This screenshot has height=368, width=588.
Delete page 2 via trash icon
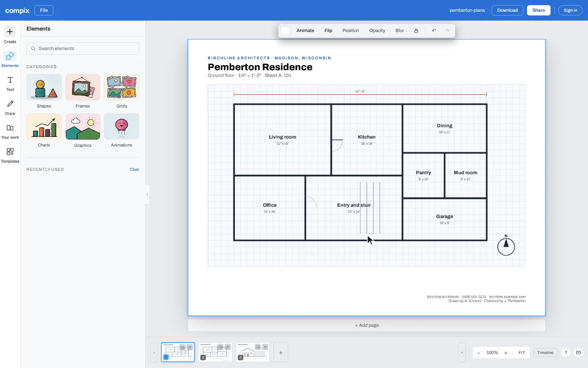tap(228, 347)
